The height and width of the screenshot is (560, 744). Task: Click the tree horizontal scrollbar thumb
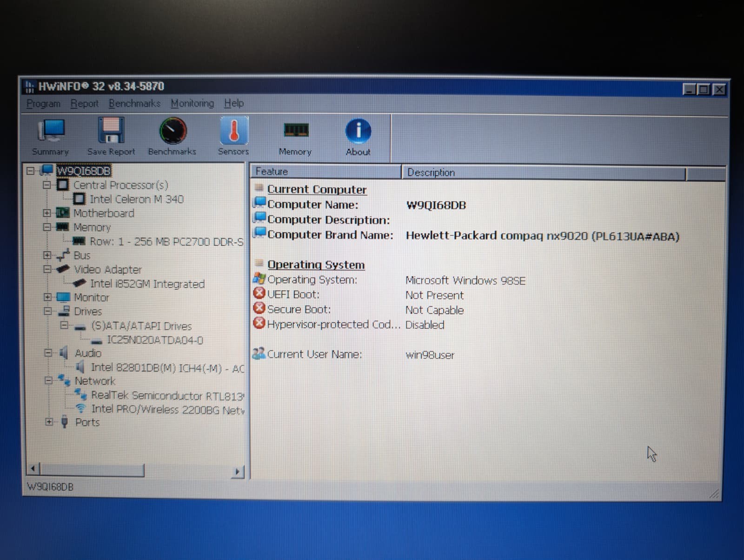pyautogui.click(x=92, y=470)
